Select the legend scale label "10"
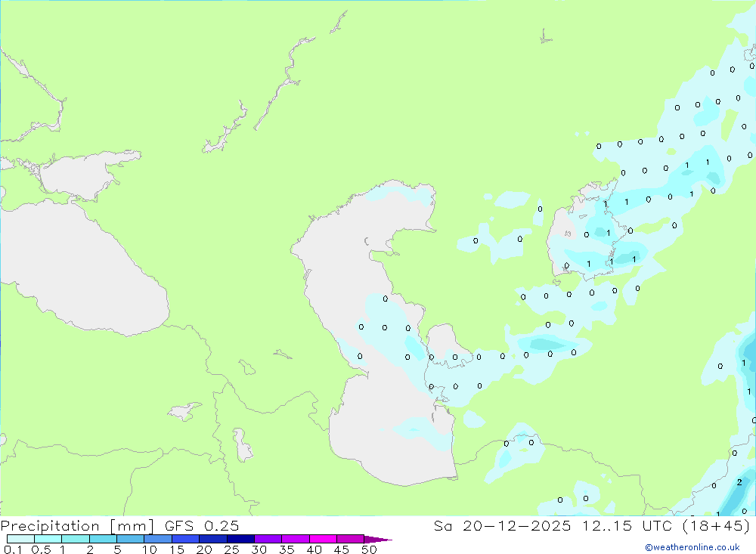756x554 pixels. coord(149,549)
